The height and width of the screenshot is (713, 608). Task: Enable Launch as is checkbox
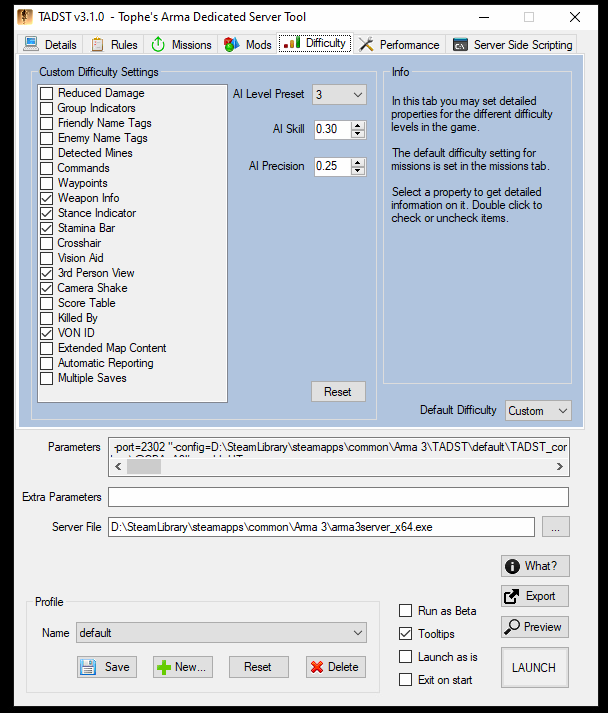(405, 657)
